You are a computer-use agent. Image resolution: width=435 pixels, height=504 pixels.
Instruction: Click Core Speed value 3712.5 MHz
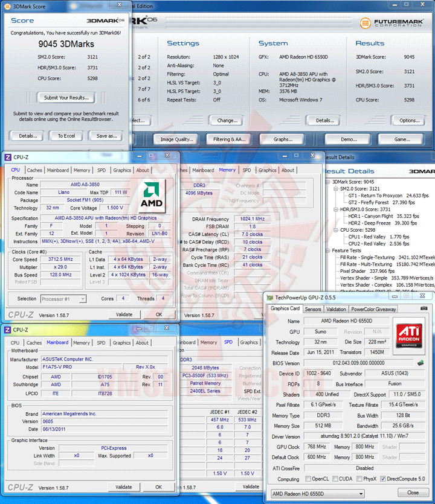60,259
